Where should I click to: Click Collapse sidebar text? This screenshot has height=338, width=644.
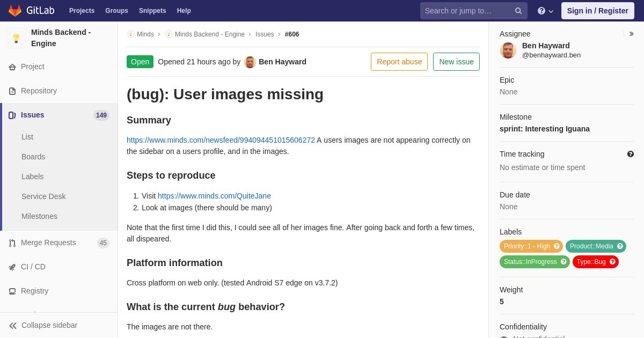(x=49, y=325)
